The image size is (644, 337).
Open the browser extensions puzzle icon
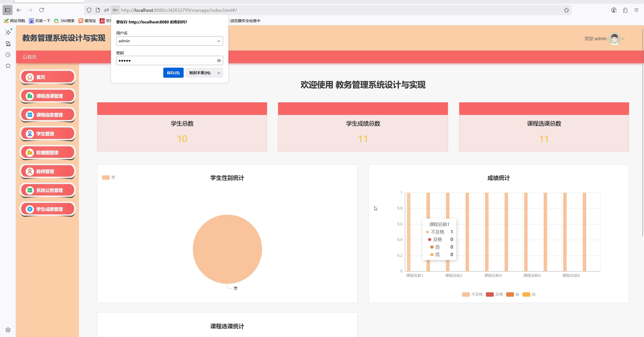[x=625, y=10]
